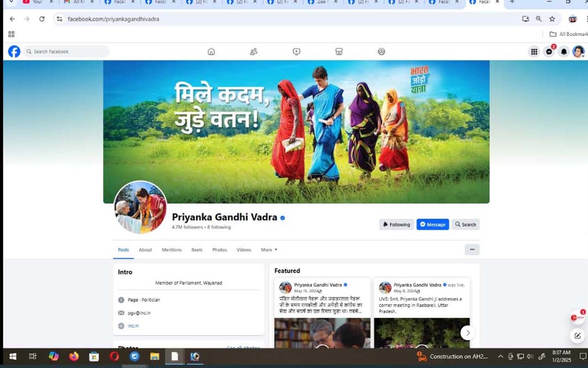Image resolution: width=588 pixels, height=368 pixels.
Task: Open the floating chat head with red badge
Action: pyautogui.click(x=577, y=317)
